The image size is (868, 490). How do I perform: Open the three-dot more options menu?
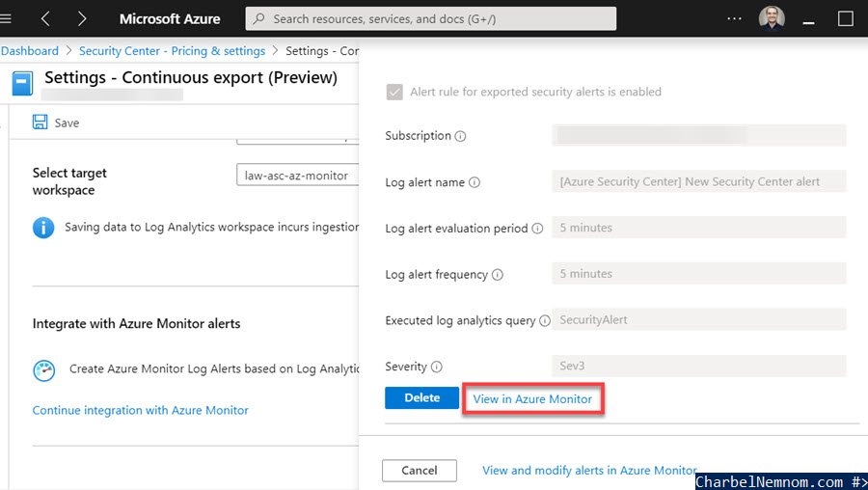coord(734,19)
